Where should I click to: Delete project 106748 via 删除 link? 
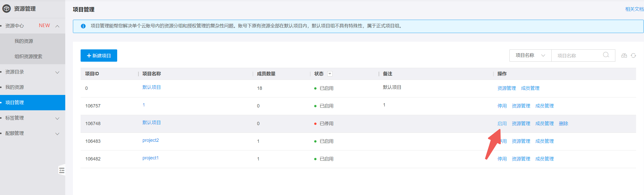[563, 124]
